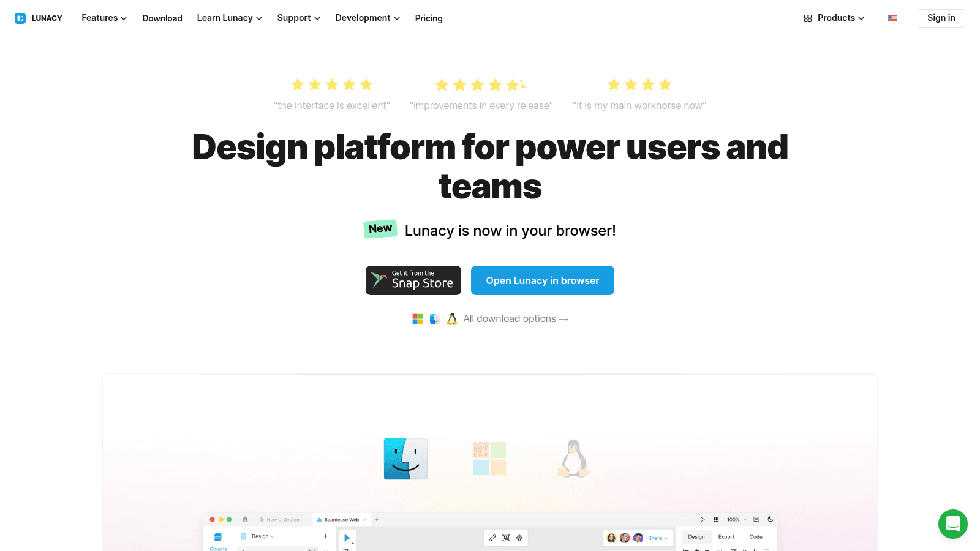This screenshot has width=980, height=551.
Task: Click the home icon in app mockup
Action: (245, 519)
